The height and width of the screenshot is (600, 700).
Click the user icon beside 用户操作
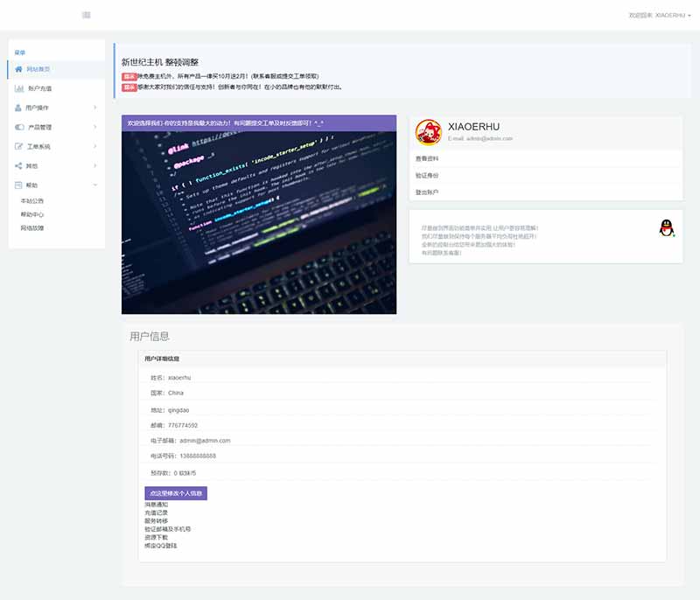18,108
